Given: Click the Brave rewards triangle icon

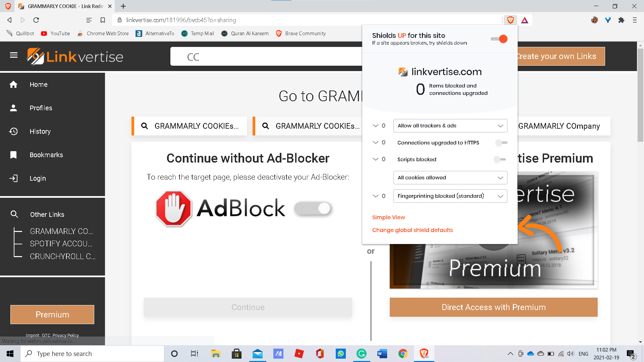Looking at the screenshot, I should (524, 20).
